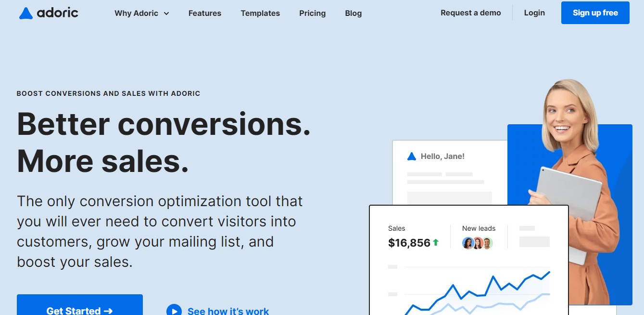Open the Features navigation item
The height and width of the screenshot is (315, 644).
click(204, 13)
